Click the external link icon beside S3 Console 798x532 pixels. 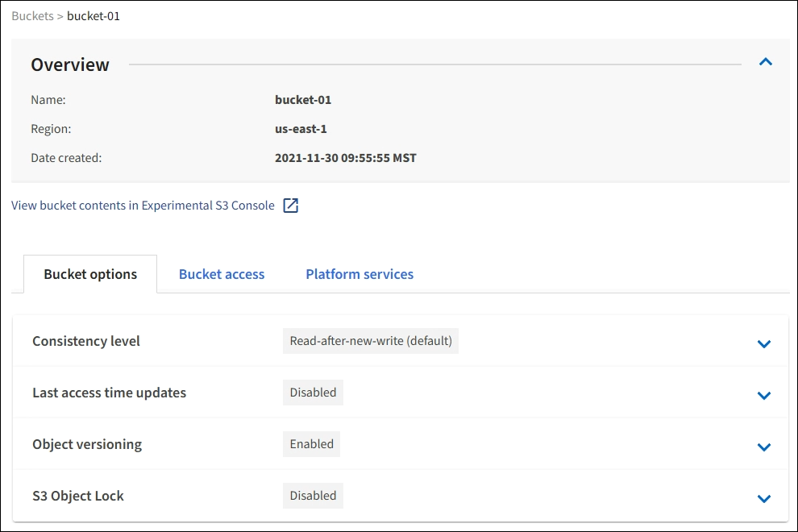290,206
